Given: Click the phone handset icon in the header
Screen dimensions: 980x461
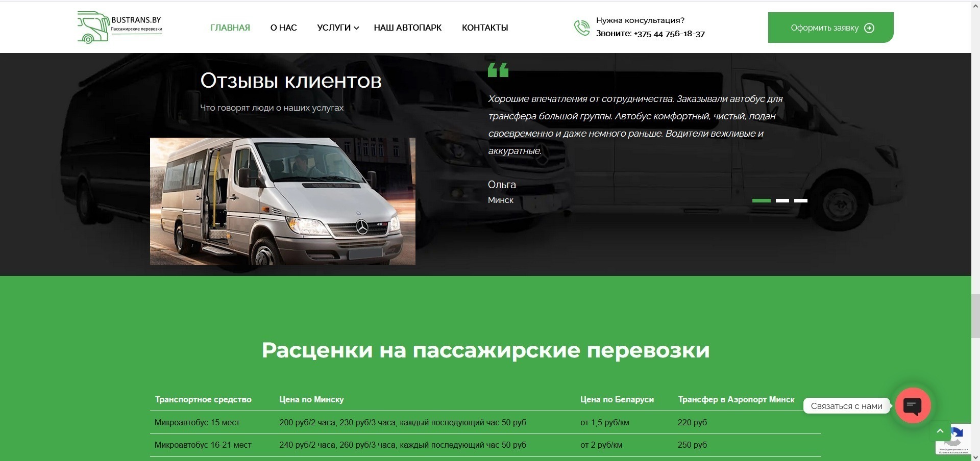Looking at the screenshot, I should [581, 27].
